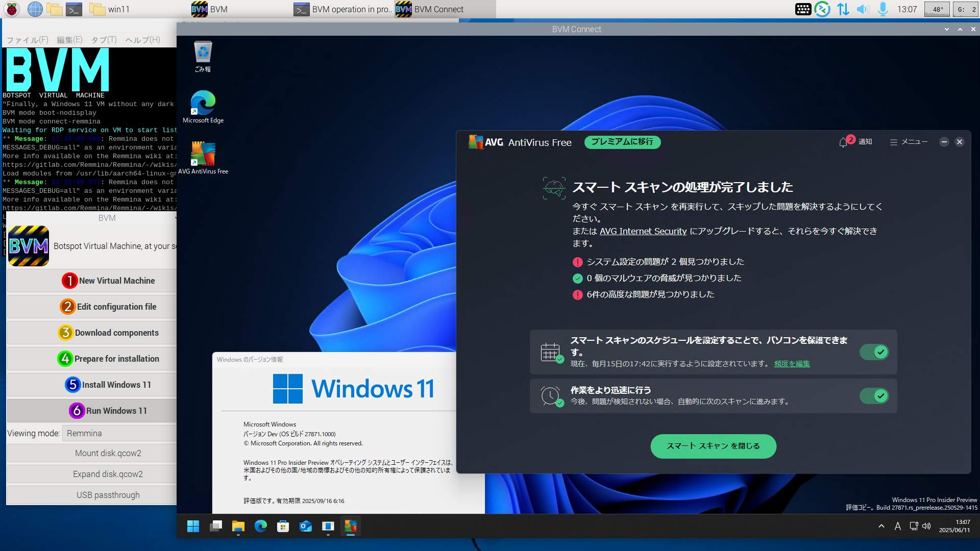Click the Windows tray network icon
980x551 pixels.
[914, 526]
